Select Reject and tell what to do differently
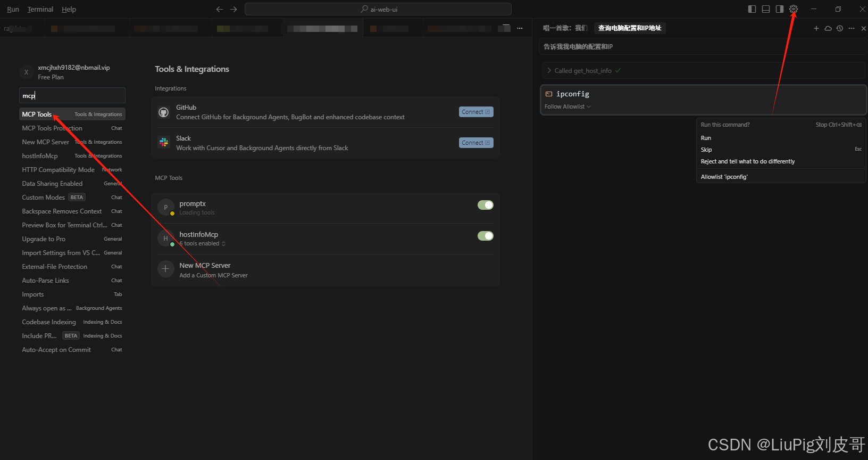 (x=781, y=161)
